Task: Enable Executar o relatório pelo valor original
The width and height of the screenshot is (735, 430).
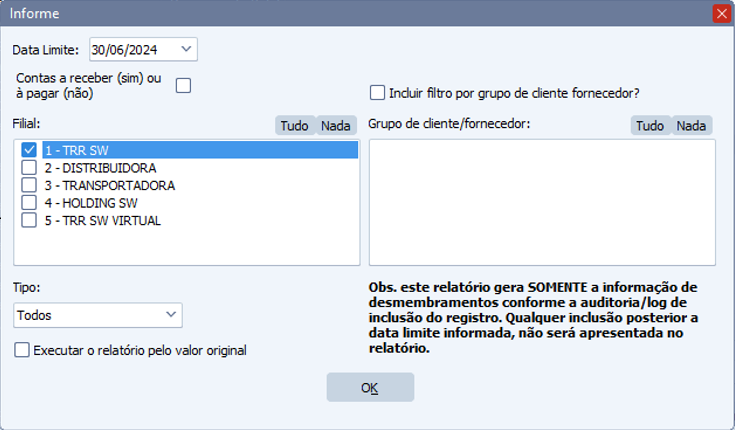Action: 22,350
